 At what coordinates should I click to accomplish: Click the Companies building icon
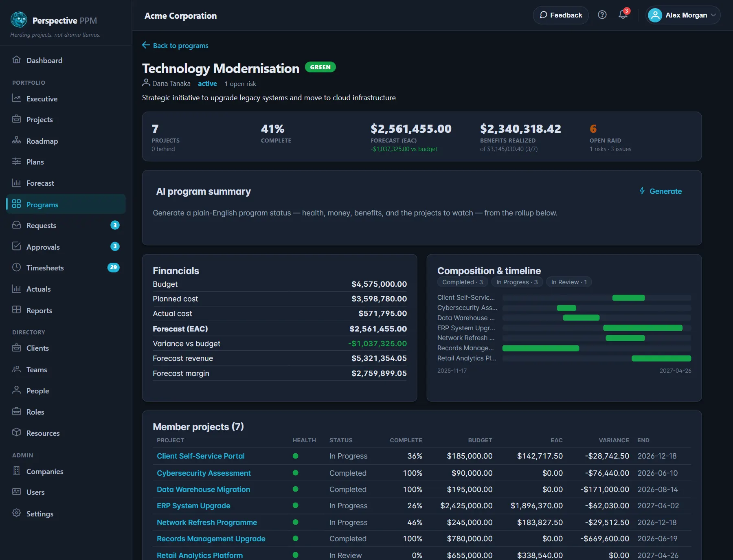pyautogui.click(x=16, y=471)
